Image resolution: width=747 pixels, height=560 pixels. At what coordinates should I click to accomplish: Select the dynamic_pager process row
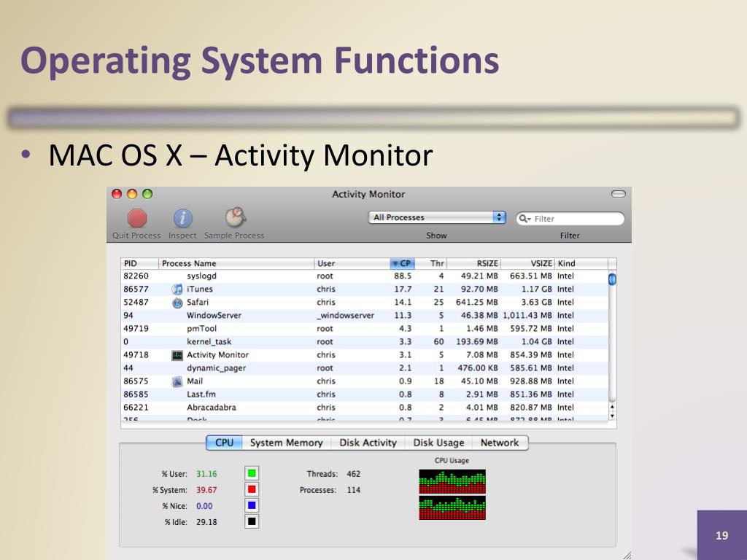click(365, 368)
